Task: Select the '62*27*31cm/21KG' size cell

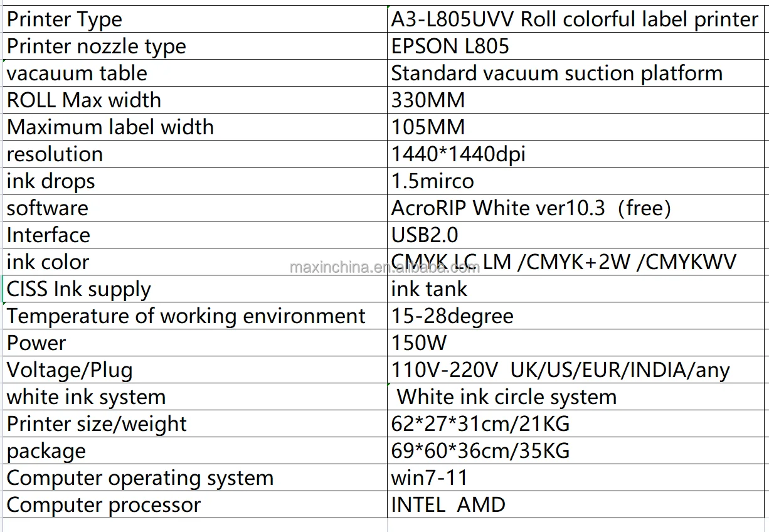Action: (480, 424)
